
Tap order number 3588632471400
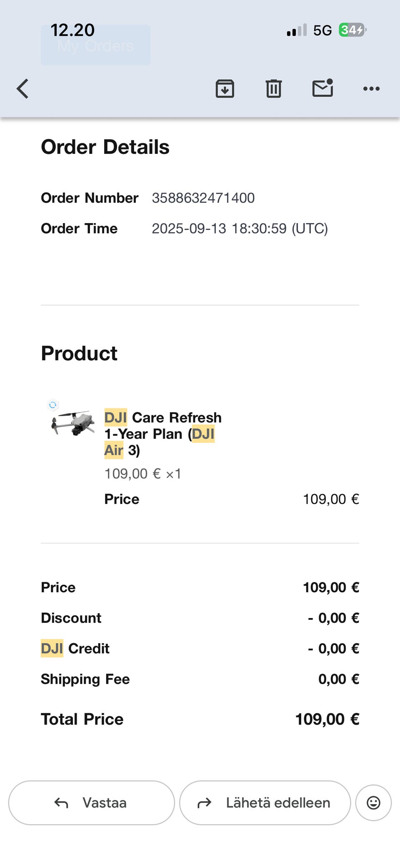coord(203,198)
